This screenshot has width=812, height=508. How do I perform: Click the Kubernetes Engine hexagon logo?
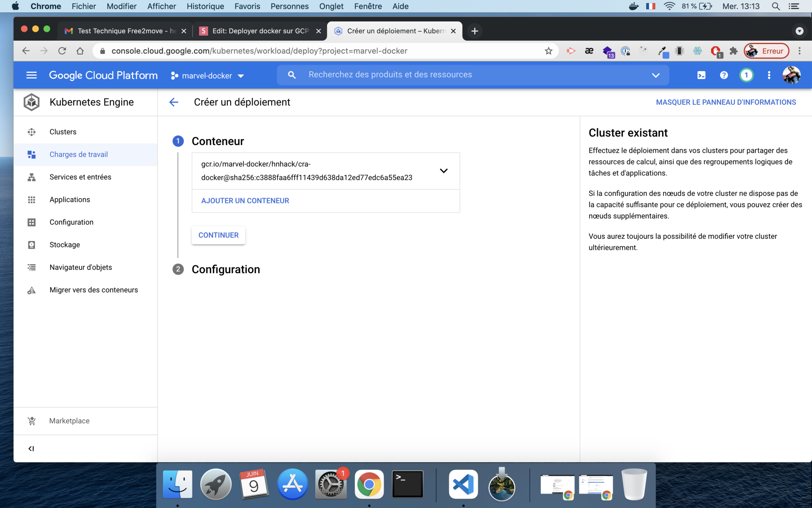(x=31, y=102)
